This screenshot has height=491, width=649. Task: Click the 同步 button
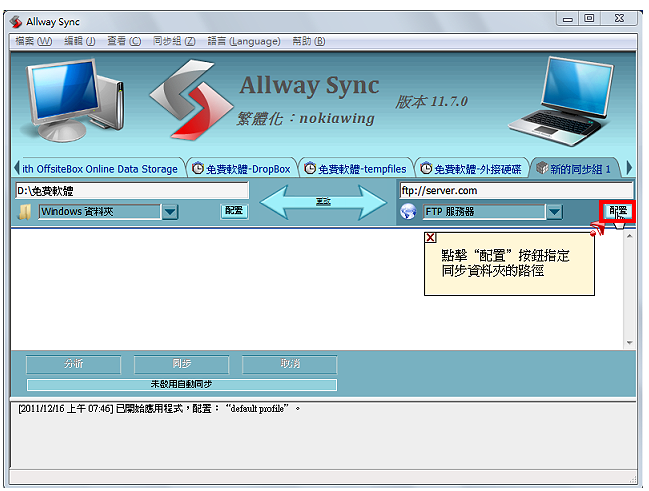[181, 364]
